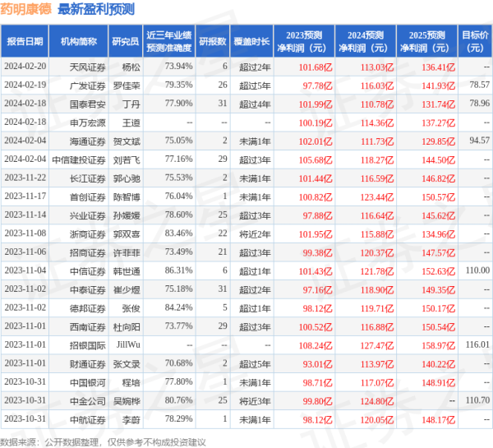Click the 97.16亿 2023 profit value

tap(317, 289)
